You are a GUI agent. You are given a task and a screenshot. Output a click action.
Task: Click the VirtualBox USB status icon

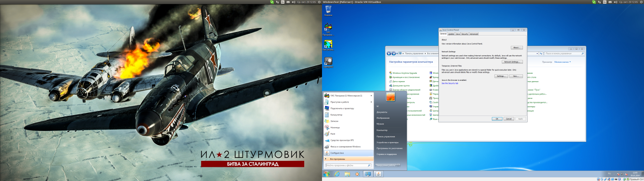pyautogui.click(x=605, y=179)
